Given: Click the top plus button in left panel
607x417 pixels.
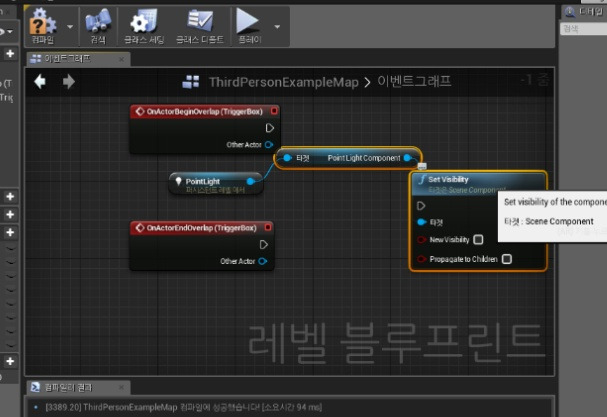Looking at the screenshot, I should pyautogui.click(x=10, y=53).
